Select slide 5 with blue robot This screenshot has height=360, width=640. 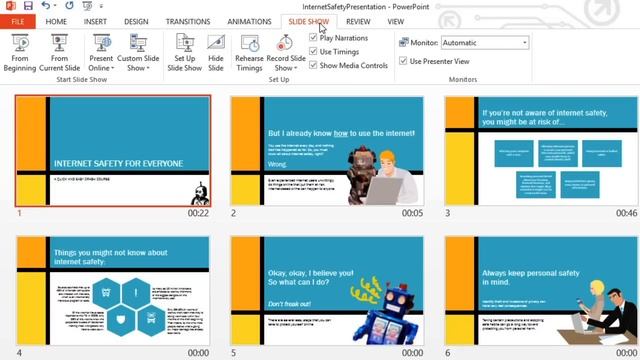click(x=327, y=291)
